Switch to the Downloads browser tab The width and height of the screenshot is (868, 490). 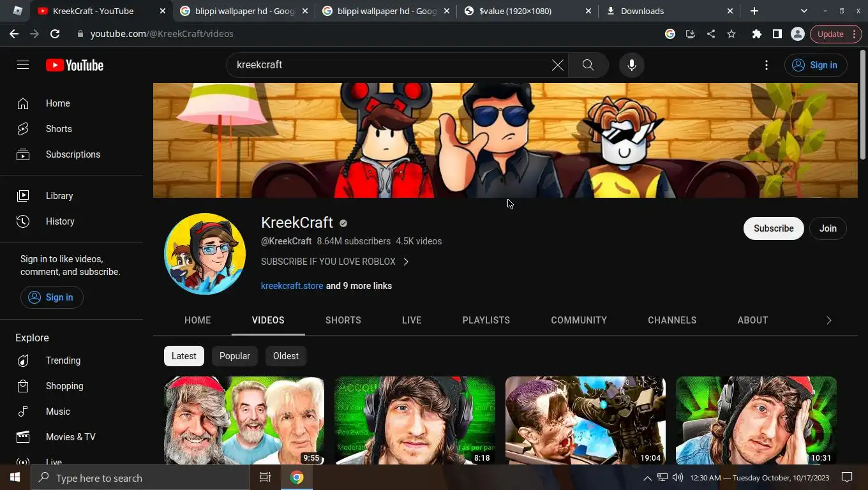pos(670,11)
